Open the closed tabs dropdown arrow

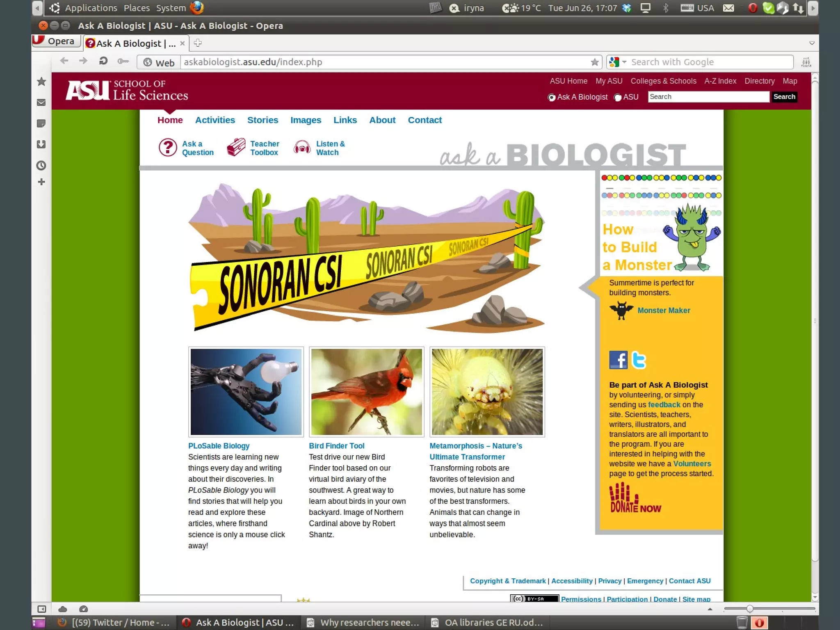811,43
